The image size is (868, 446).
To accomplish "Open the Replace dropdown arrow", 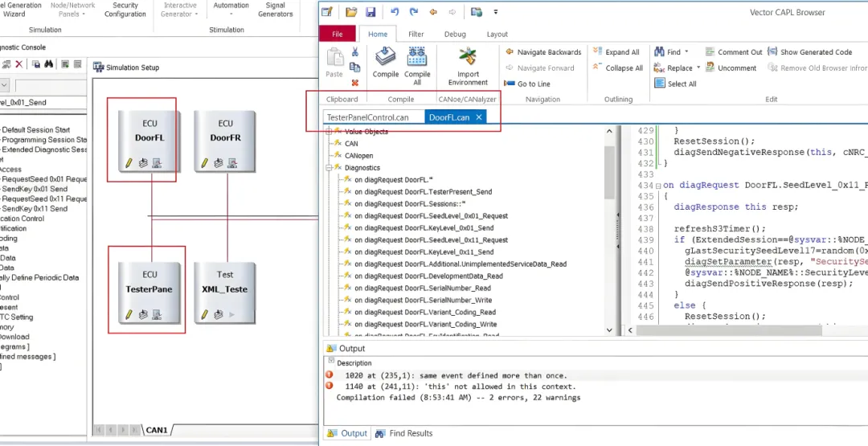I will pyautogui.click(x=698, y=68).
